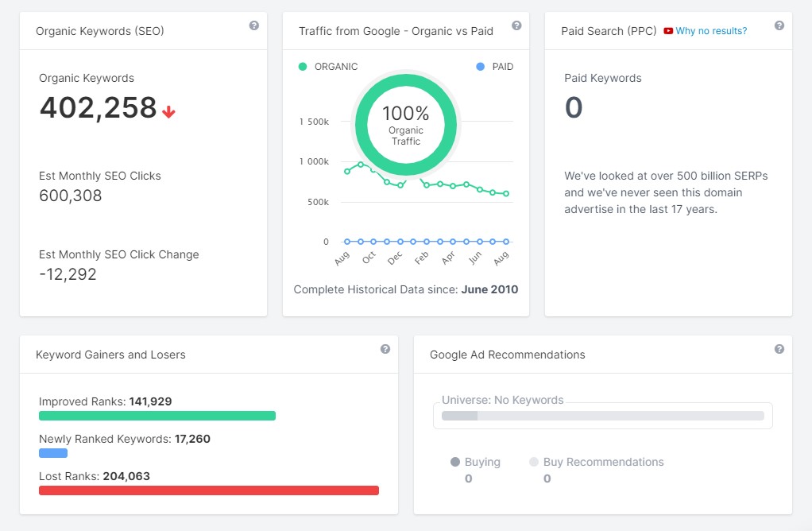This screenshot has height=531, width=812.
Task: Click the Organic Keywords (SEO) card title
Action: click(x=100, y=31)
